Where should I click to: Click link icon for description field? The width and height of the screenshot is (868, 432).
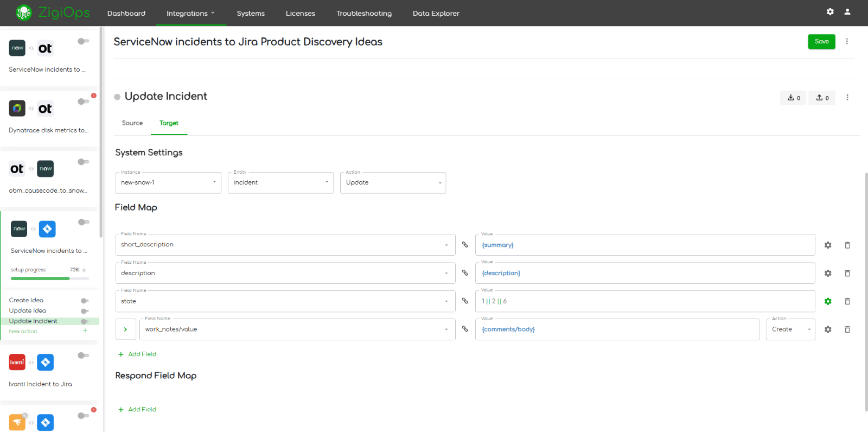465,273
